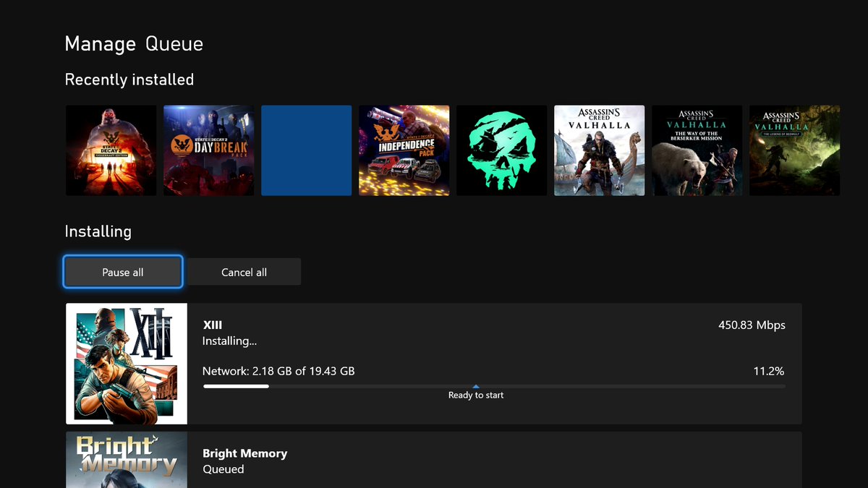868x488 pixels.
Task: Click the Installing... status under XIII
Action: 229,341
